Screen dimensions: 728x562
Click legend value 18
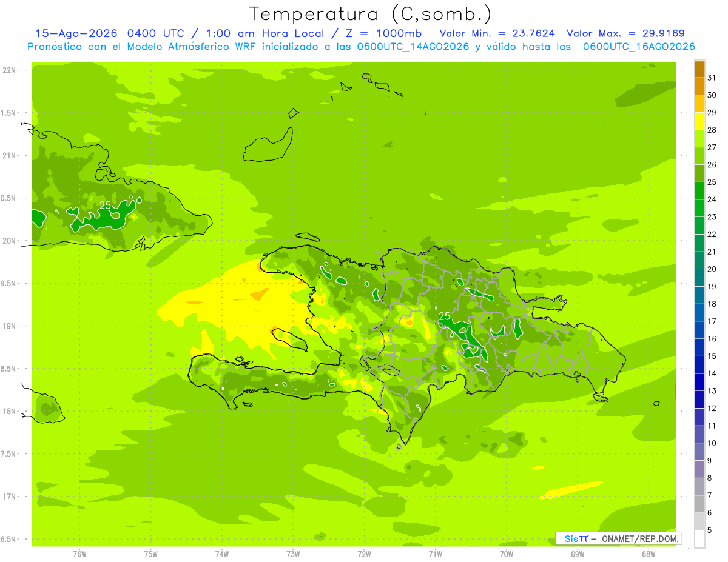click(x=712, y=304)
